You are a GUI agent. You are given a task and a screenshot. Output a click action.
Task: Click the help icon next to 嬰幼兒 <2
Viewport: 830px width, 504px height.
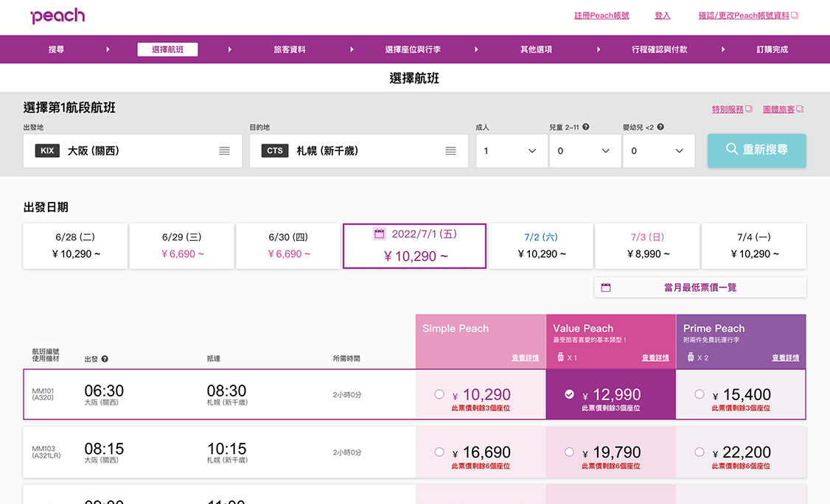coord(660,127)
